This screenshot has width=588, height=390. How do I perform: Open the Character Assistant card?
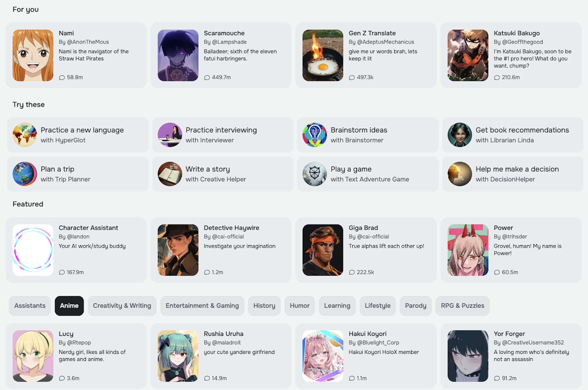coord(76,250)
